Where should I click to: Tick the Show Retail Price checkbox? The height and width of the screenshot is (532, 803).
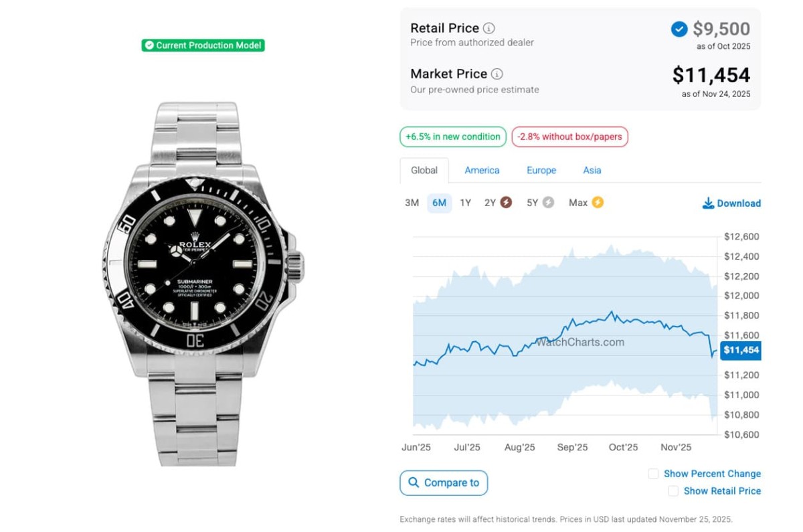(x=673, y=491)
